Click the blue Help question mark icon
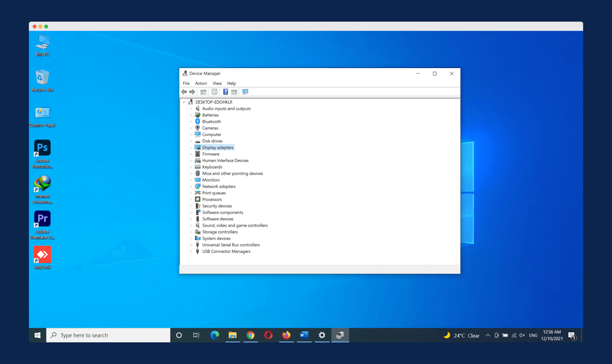The height and width of the screenshot is (364, 612). pos(226,92)
